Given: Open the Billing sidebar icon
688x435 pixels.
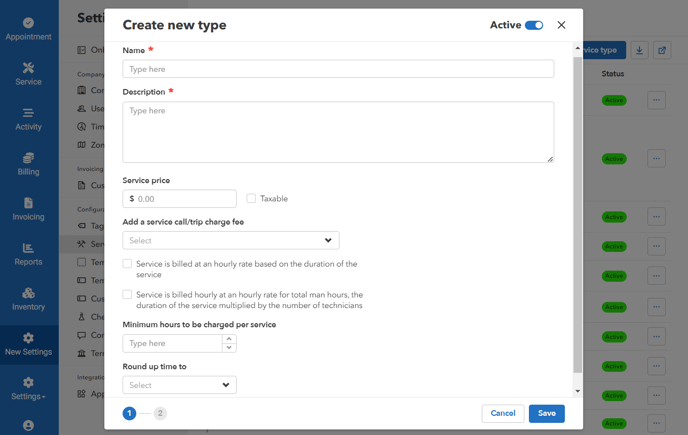Looking at the screenshot, I should pos(28,164).
